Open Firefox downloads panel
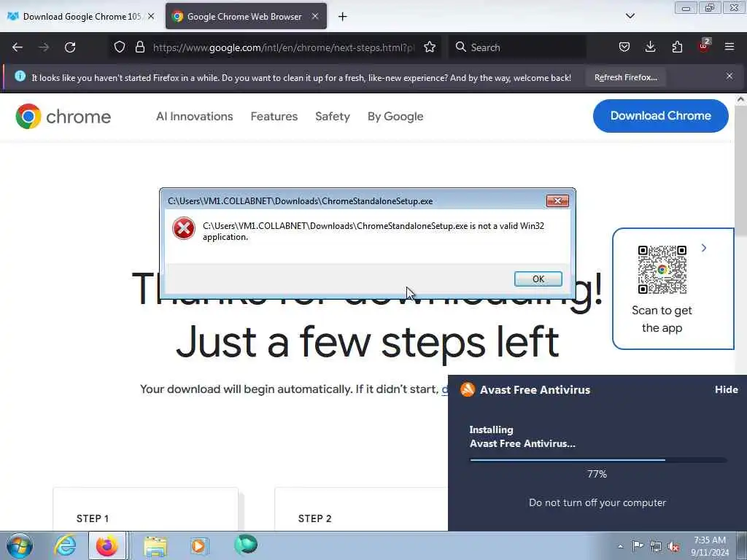The image size is (747, 560). coord(650,47)
